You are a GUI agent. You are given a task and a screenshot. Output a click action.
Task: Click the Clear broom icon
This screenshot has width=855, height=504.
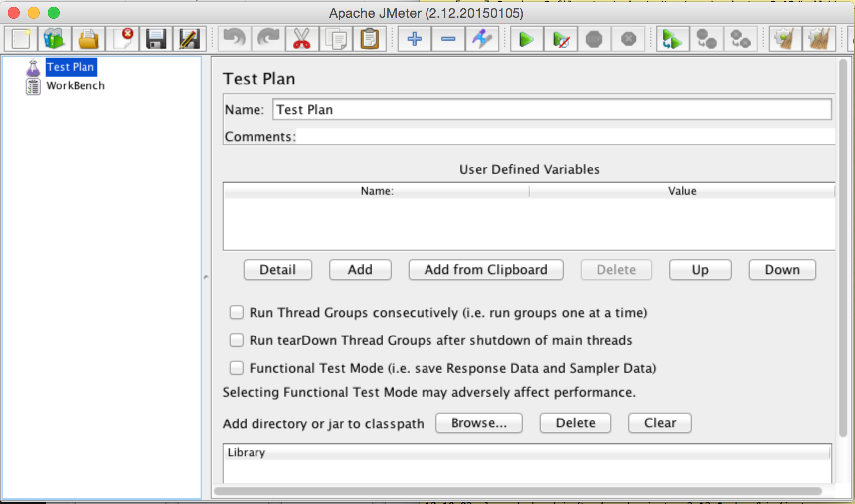click(x=785, y=39)
